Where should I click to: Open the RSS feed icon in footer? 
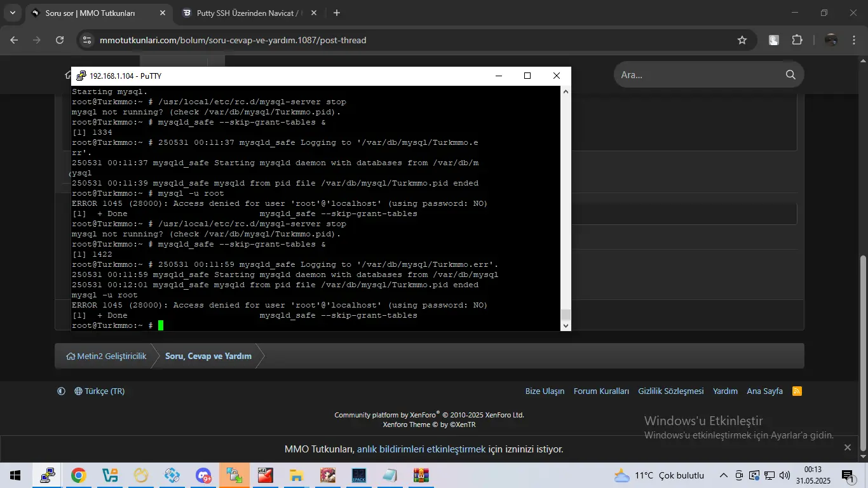tap(797, 391)
